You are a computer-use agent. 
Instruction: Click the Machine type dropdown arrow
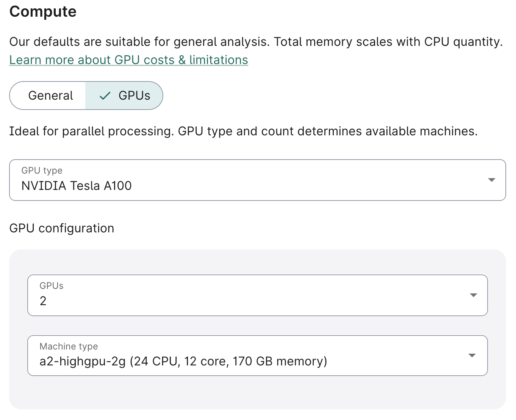pyautogui.click(x=472, y=356)
